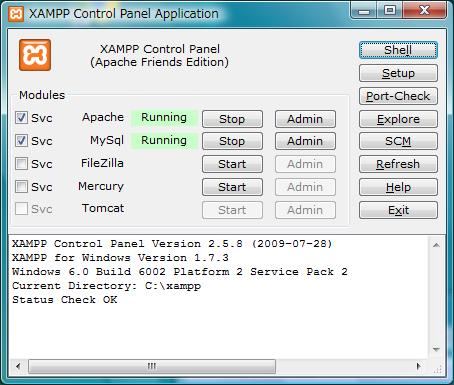The width and height of the screenshot is (454, 385).
Task: Click "XAMPP for Windows Version 1.7.3" line
Action: 120,258
